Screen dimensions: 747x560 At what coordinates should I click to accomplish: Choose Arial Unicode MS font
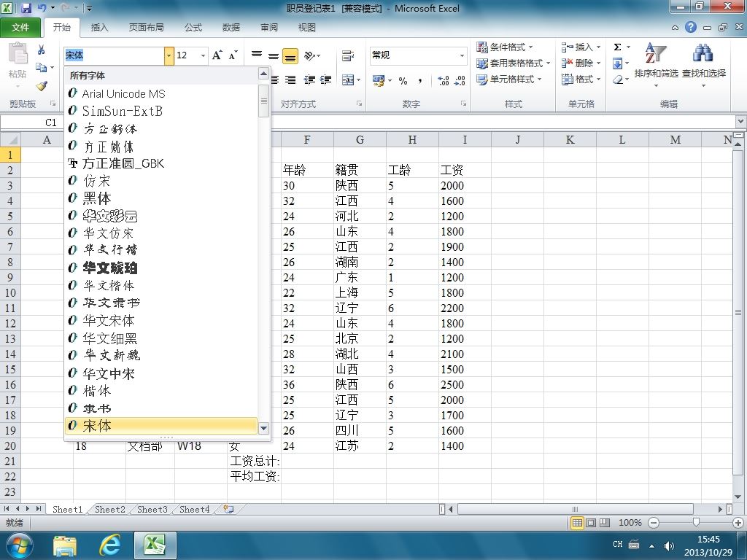coord(161,94)
